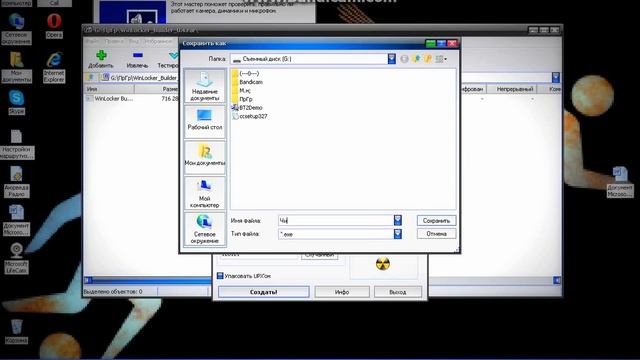Expand the Имя файла dropdown arrow
The width and height of the screenshot is (640, 360).
tap(398, 220)
